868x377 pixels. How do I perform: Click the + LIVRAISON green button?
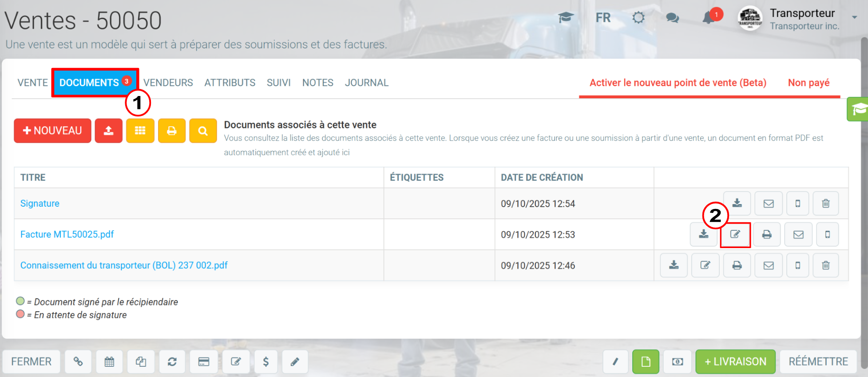pos(735,361)
